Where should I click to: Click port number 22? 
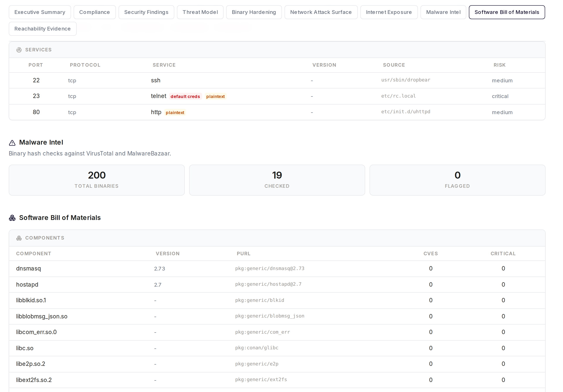[x=36, y=80]
